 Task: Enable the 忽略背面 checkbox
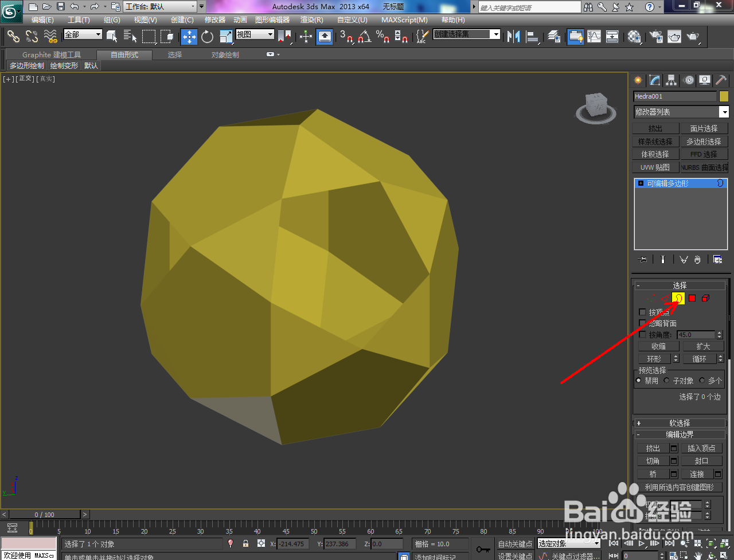pyautogui.click(x=642, y=323)
